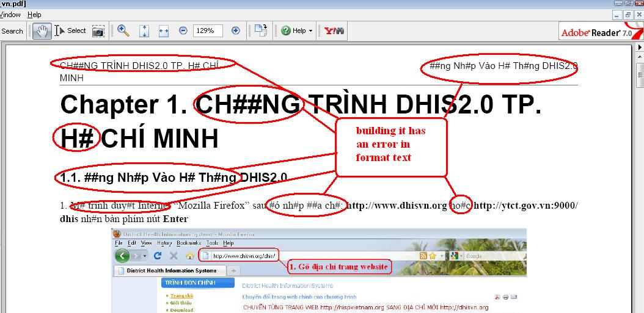Minimize the document window

[617, 15]
